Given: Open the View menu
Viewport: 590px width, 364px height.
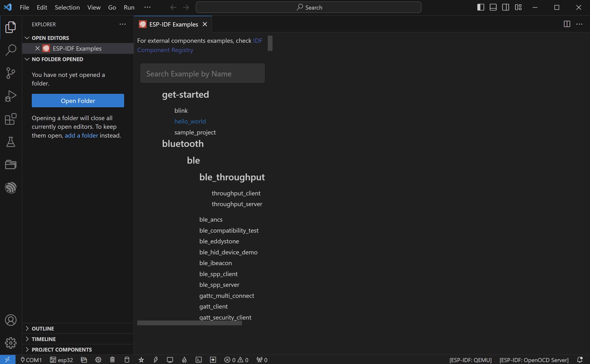Looking at the screenshot, I should point(94,7).
